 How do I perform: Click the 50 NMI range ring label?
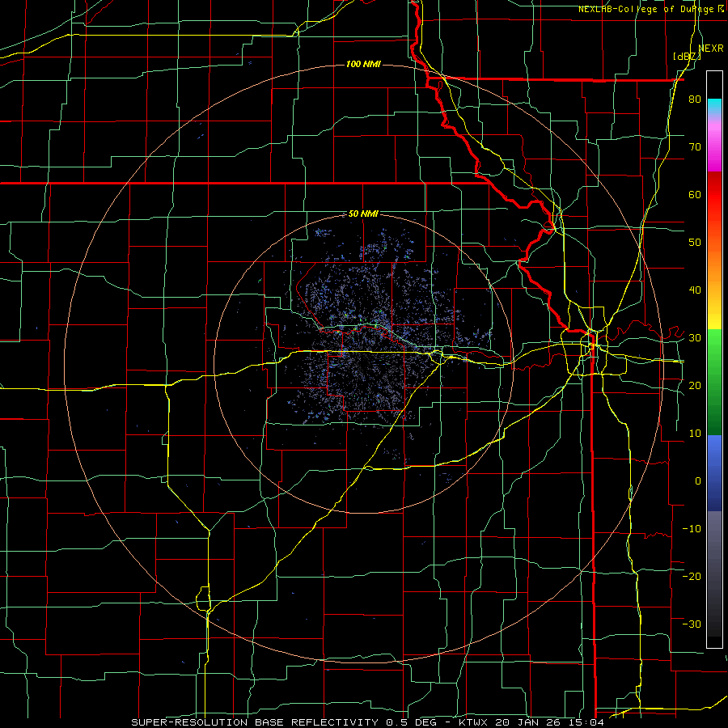(x=363, y=214)
